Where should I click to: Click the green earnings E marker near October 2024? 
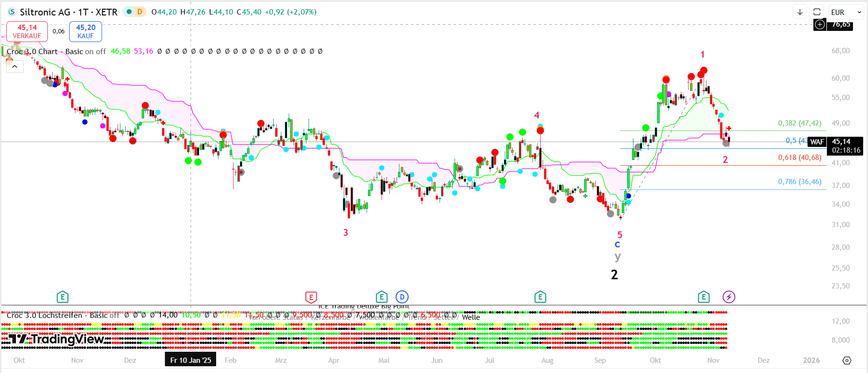[62, 297]
